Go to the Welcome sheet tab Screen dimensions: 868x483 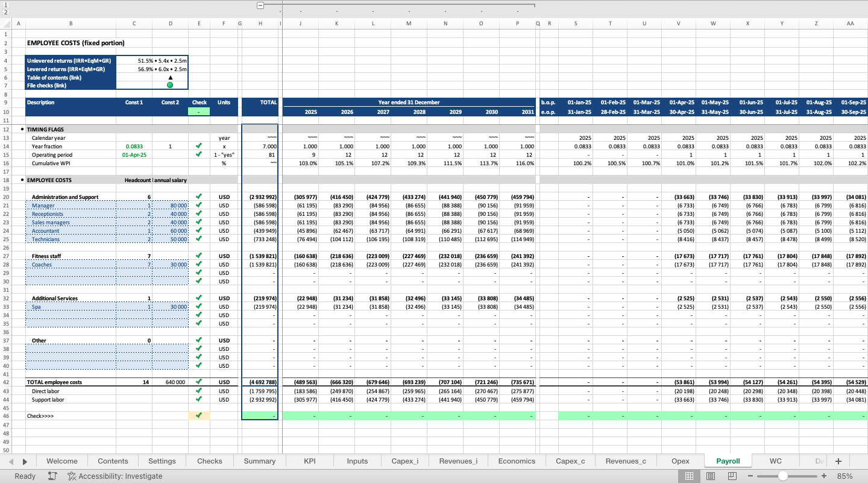click(x=62, y=460)
